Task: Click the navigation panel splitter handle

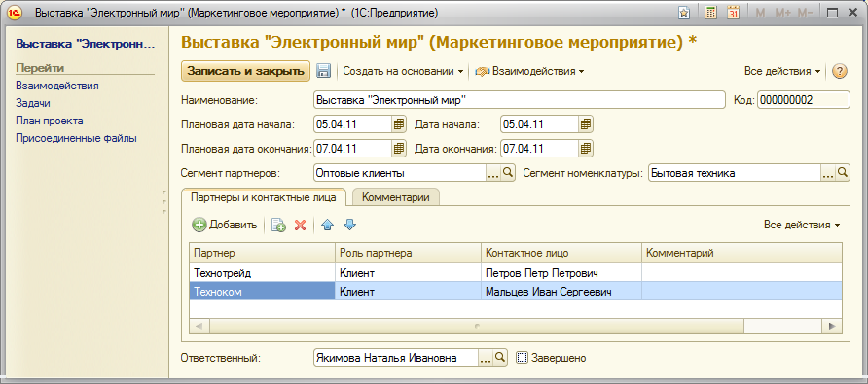Action: [x=164, y=202]
